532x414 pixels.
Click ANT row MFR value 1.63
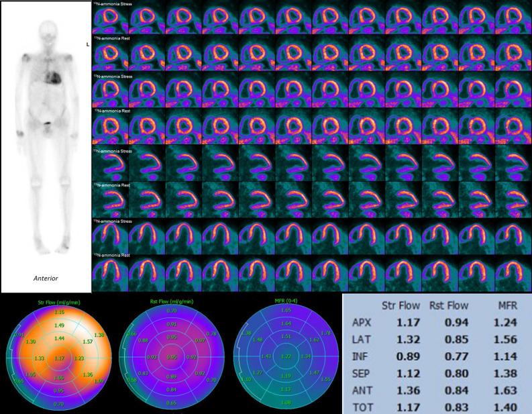tap(504, 391)
